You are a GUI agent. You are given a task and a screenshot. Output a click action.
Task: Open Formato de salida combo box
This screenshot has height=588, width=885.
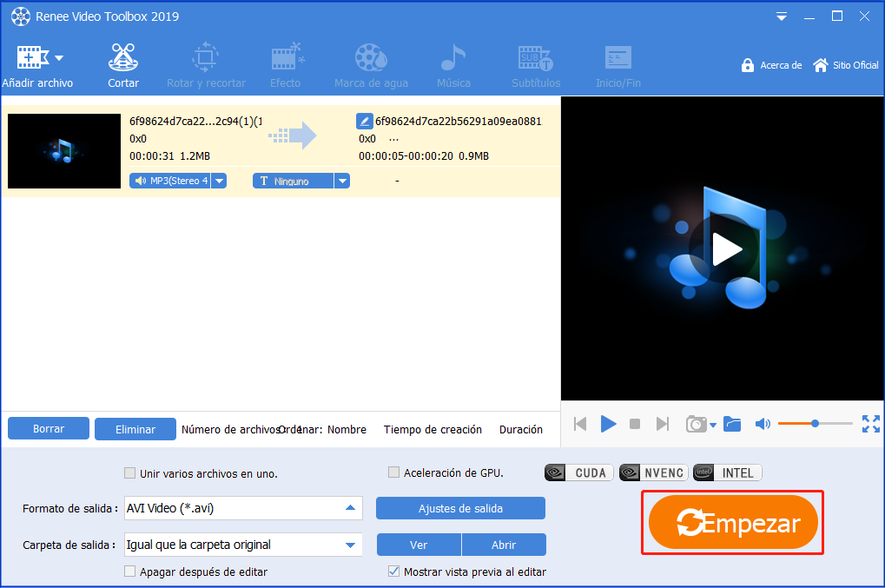[x=243, y=508]
